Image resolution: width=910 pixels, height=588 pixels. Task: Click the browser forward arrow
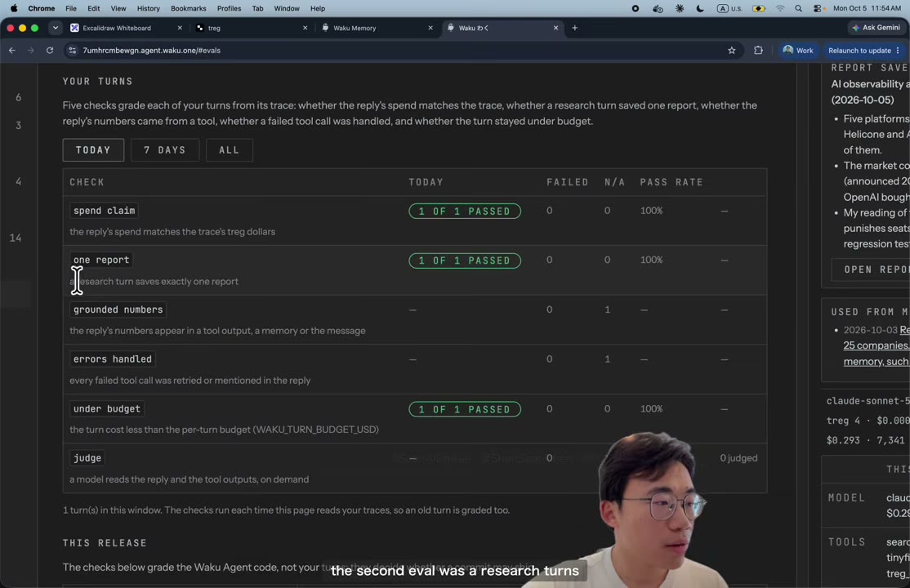[x=31, y=51]
